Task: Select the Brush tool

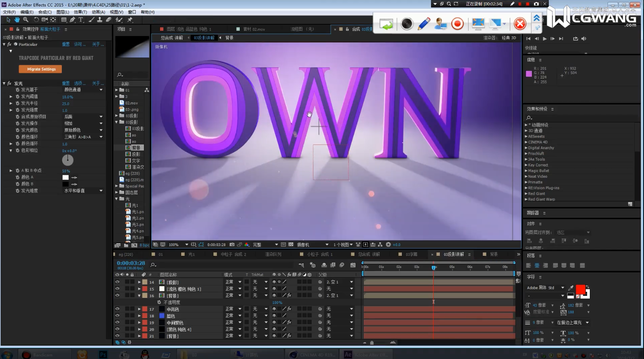Action: [92, 19]
